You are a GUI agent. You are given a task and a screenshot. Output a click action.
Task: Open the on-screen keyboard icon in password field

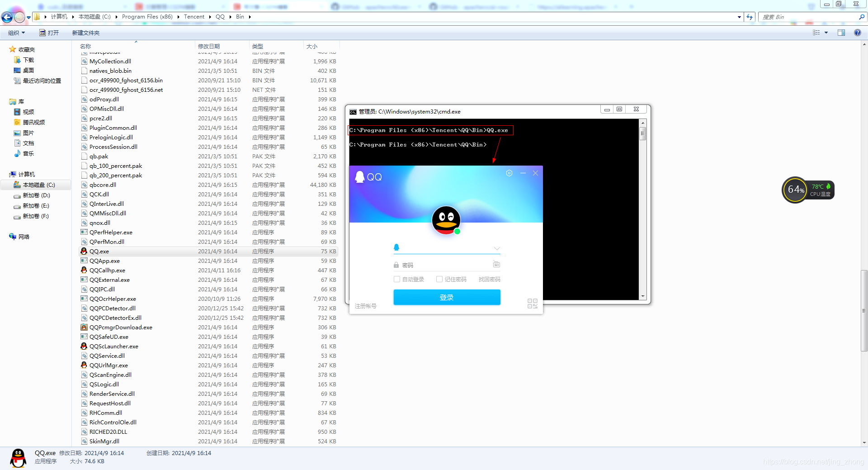click(496, 264)
